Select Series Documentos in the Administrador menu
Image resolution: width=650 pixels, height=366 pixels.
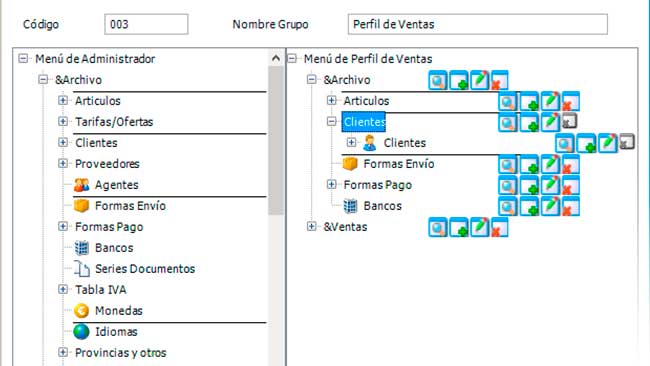click(x=145, y=269)
